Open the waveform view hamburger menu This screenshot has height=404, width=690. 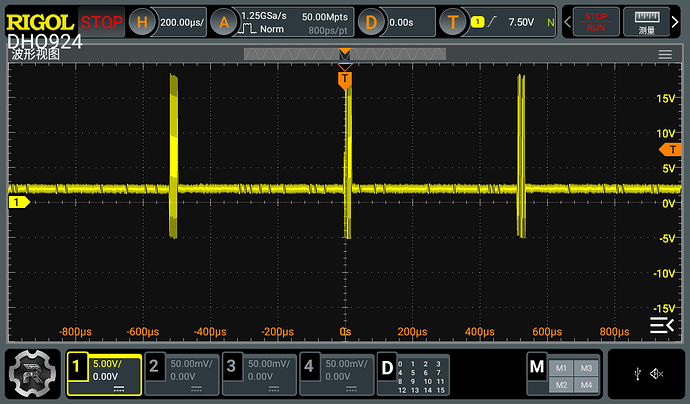[665, 54]
